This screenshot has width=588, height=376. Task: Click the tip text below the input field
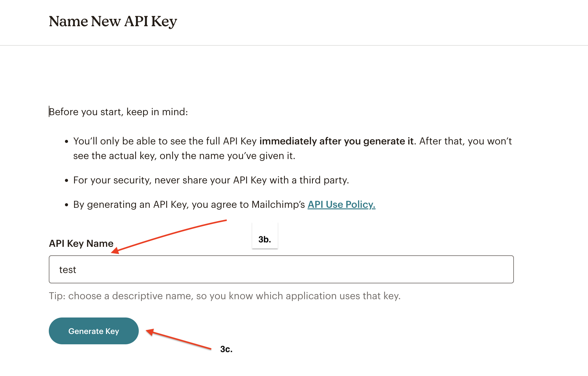point(226,296)
